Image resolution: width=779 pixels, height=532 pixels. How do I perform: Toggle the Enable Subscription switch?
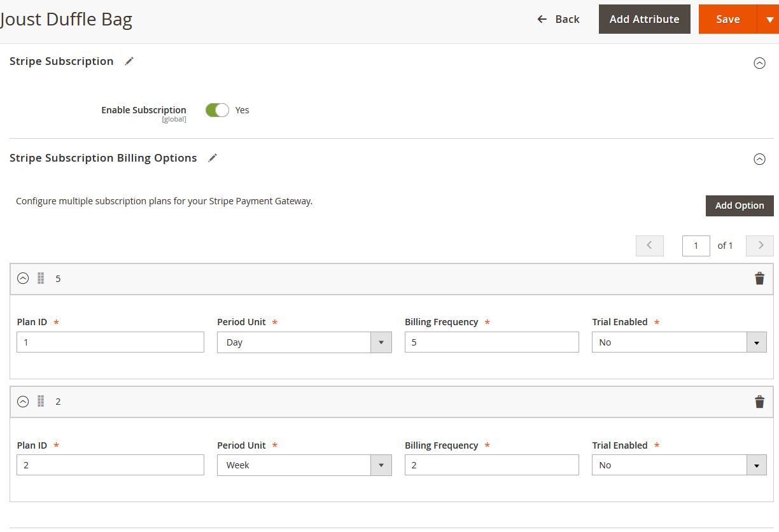point(217,110)
